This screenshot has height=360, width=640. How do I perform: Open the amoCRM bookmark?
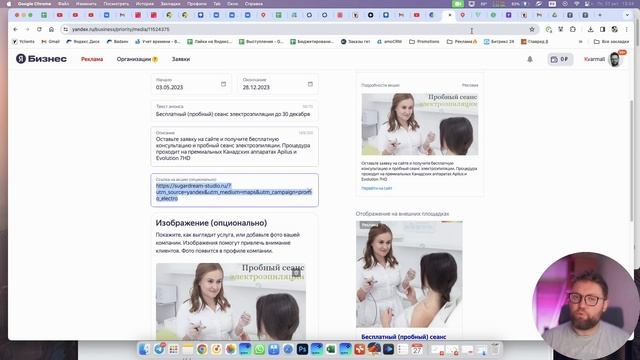(x=389, y=42)
